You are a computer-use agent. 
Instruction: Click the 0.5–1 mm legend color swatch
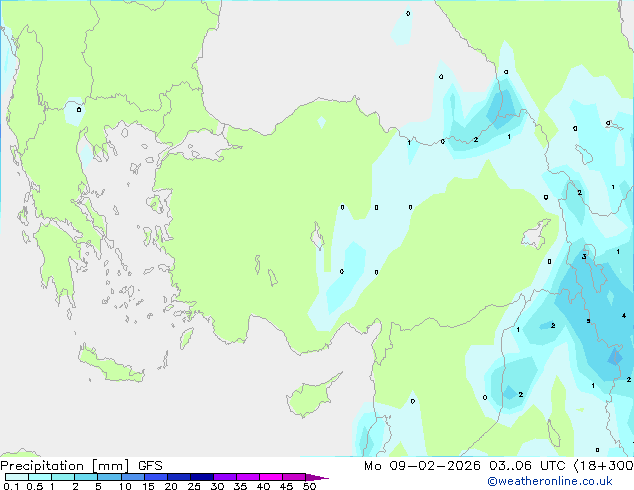[40, 477]
